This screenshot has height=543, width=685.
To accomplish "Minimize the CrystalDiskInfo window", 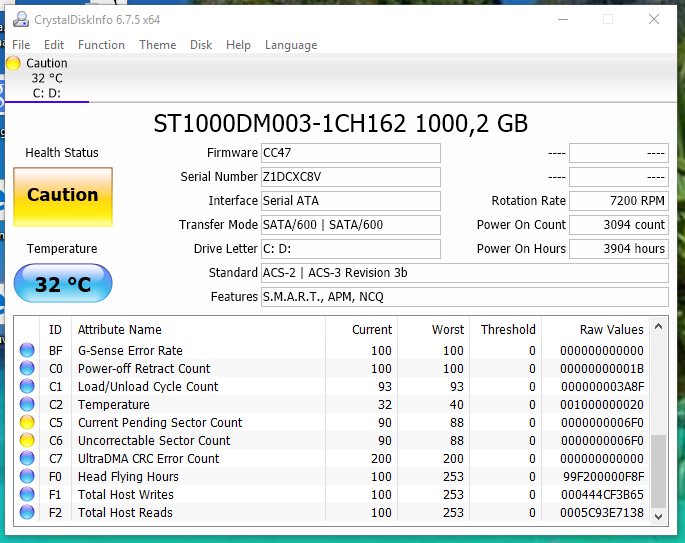I will (563, 19).
